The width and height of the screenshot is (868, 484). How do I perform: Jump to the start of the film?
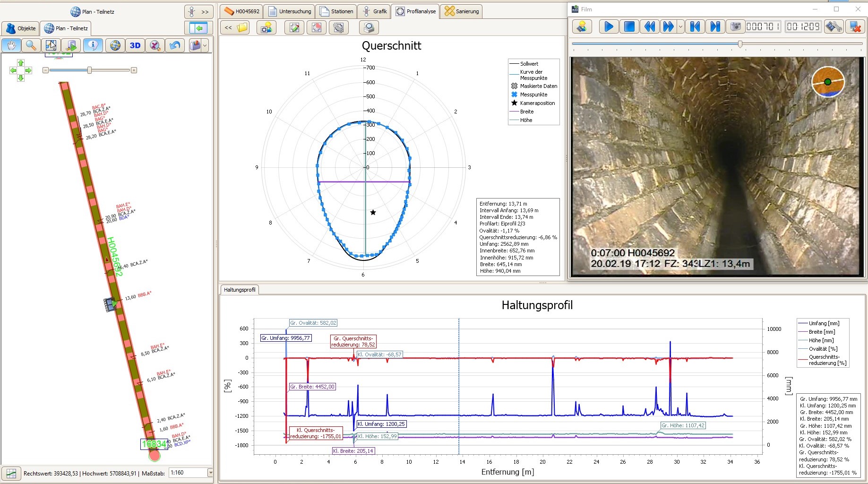pos(695,27)
